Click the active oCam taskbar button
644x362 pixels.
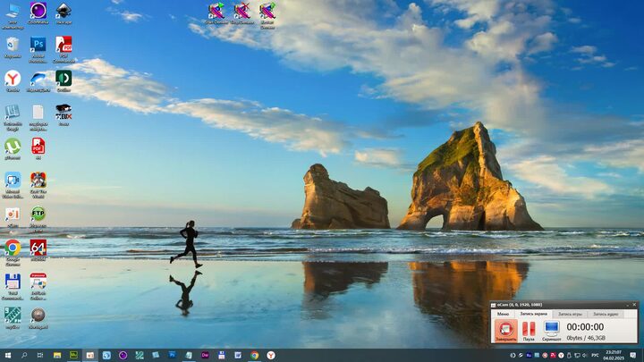tap(90, 356)
